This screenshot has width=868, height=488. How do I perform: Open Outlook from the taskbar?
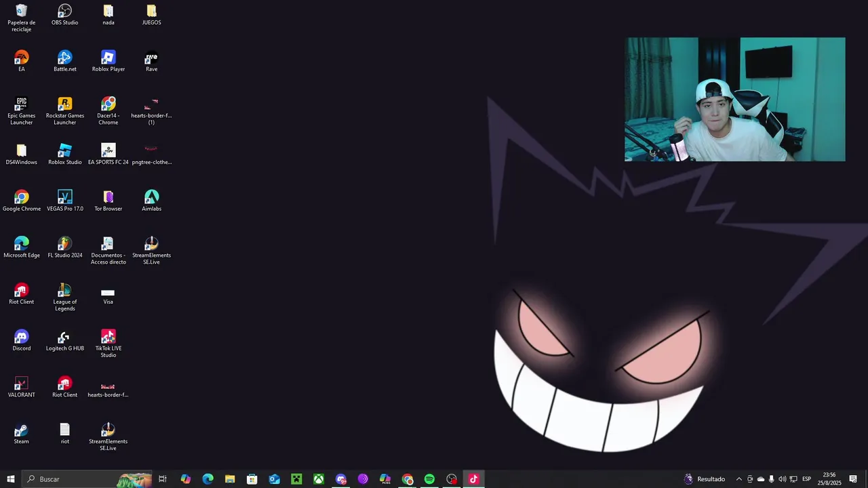(275, 479)
